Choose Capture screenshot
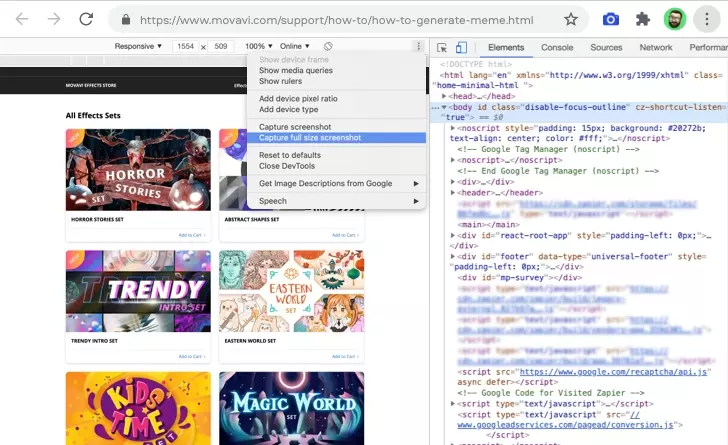728x445 pixels. pyautogui.click(x=336, y=127)
